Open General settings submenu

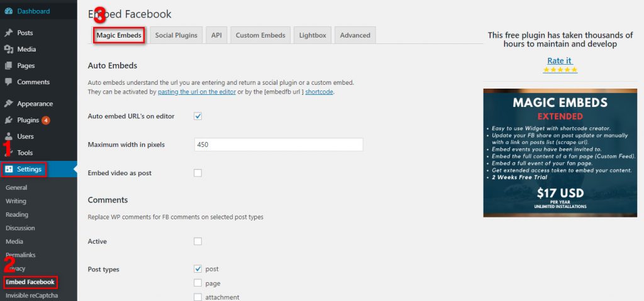[16, 188]
